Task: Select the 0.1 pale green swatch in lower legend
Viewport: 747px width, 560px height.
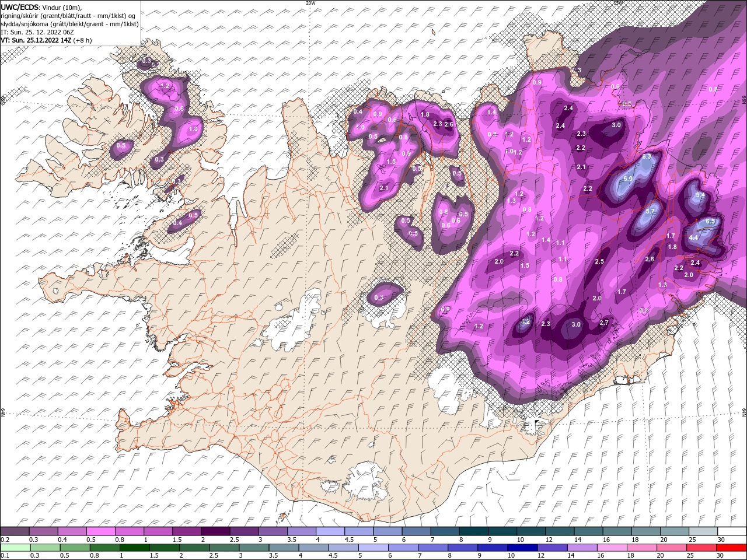Action: coord(15,548)
